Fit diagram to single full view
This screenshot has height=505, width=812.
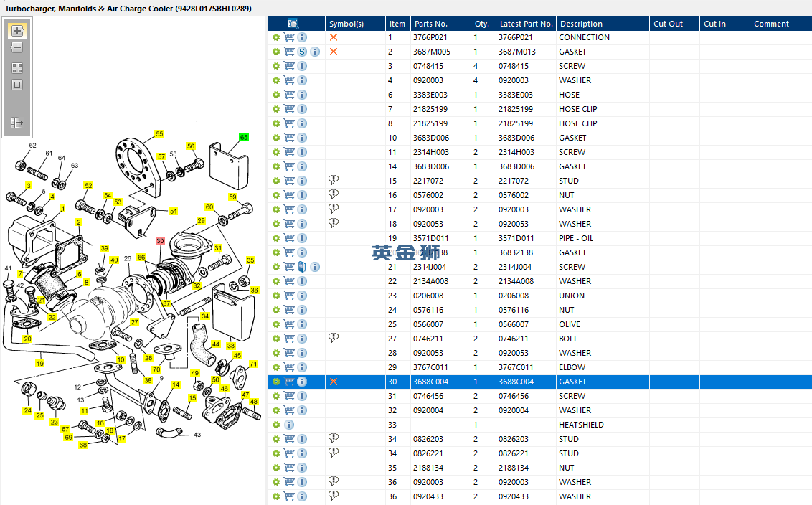(17, 85)
